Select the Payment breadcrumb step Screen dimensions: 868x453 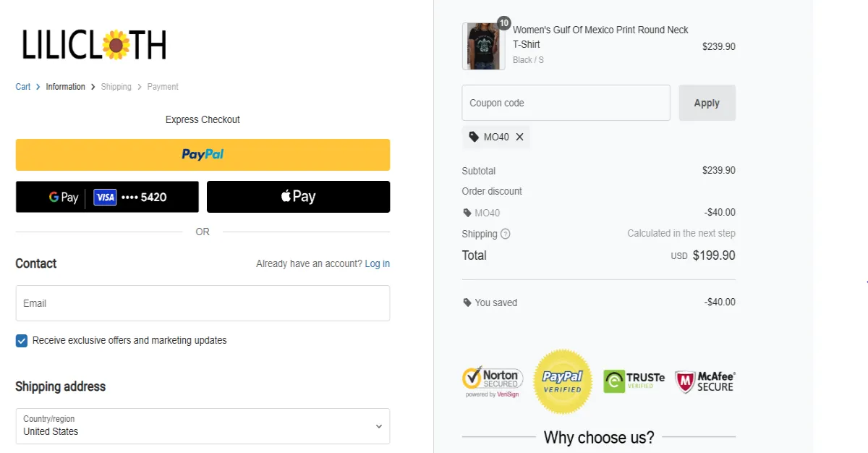coord(163,87)
